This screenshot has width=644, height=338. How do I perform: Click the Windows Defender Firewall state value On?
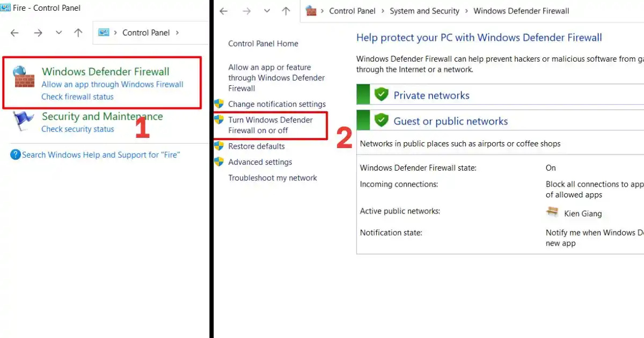pos(551,168)
